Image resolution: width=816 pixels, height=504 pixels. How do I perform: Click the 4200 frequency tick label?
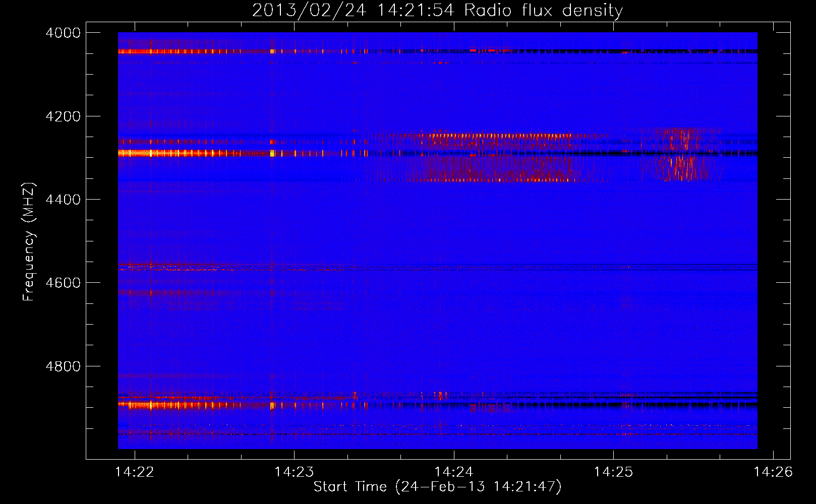coord(63,116)
